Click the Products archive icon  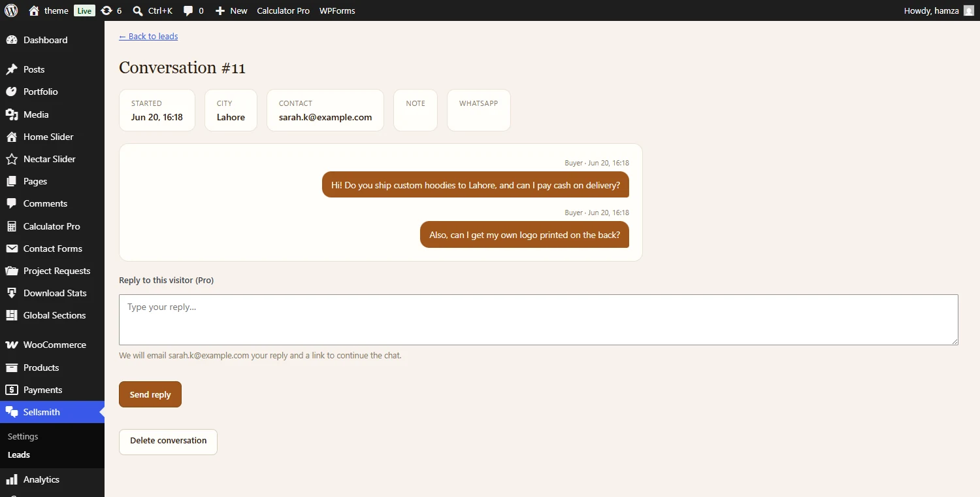12,368
